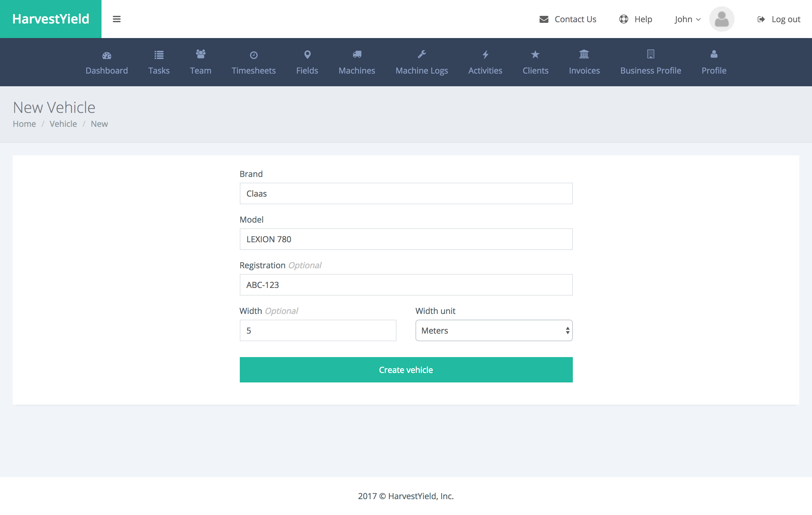Screen dimensions: 812x515
Task: Click the Vehicle breadcrumb link
Action: tap(63, 124)
